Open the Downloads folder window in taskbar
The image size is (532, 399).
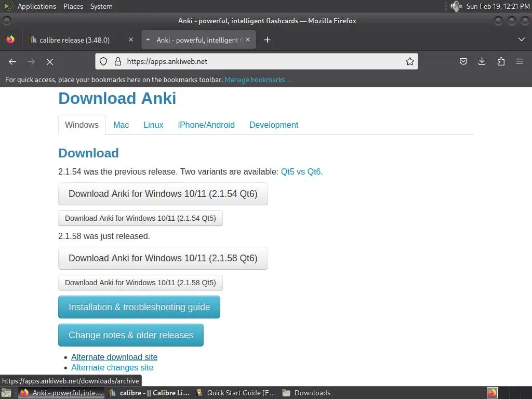coord(307,393)
